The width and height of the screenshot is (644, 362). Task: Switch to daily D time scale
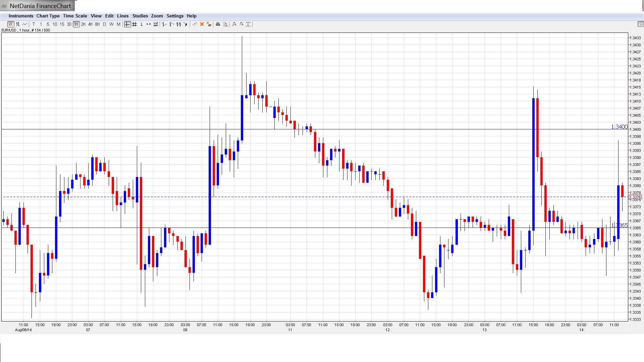point(104,24)
